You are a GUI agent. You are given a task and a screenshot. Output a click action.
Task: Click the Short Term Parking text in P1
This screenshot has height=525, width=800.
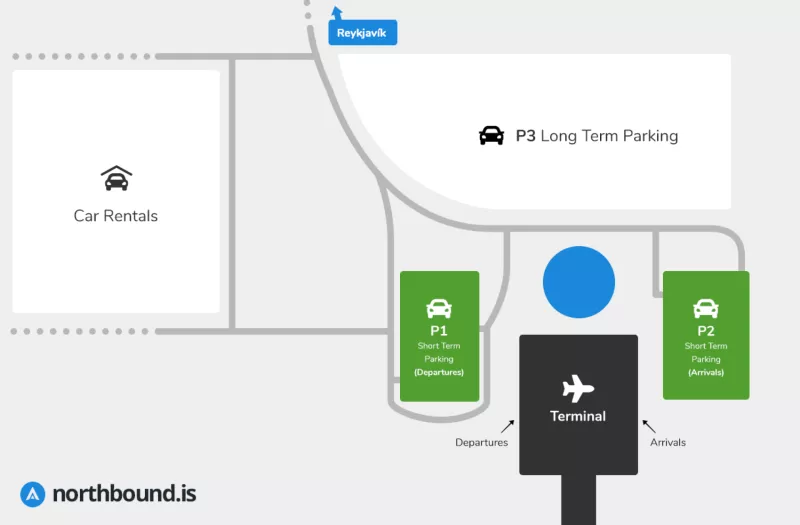coord(439,352)
